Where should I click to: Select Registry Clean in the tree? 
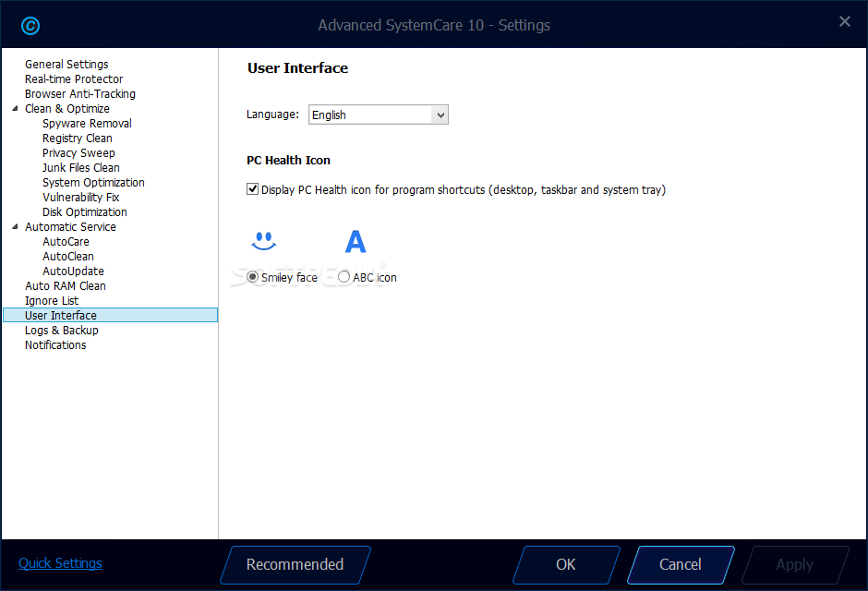(78, 139)
